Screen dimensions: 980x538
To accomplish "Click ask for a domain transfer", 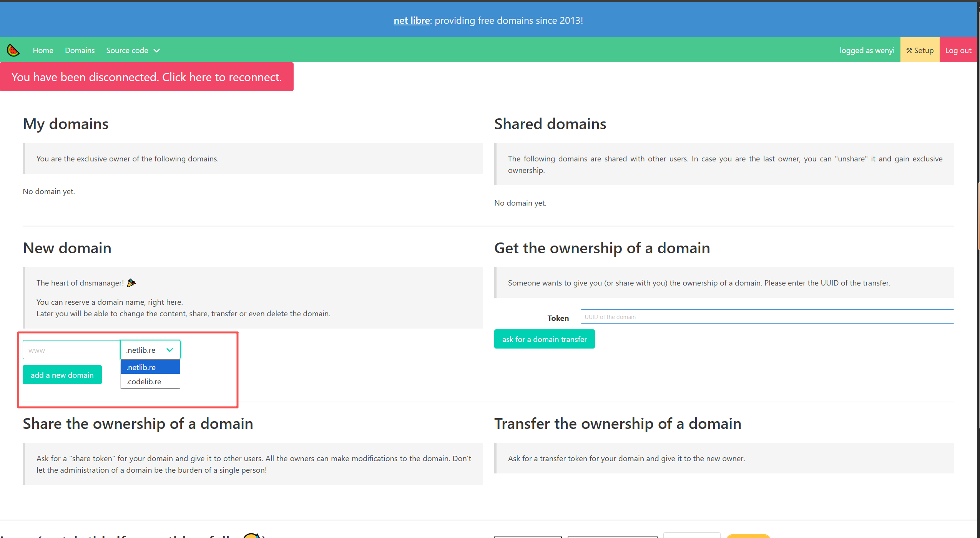I will point(544,339).
